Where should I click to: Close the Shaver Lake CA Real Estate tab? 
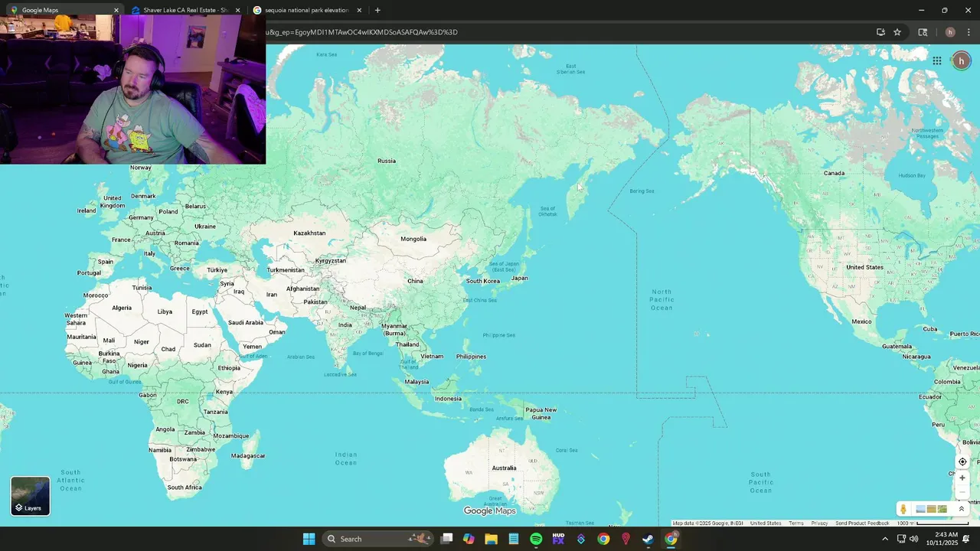click(237, 10)
